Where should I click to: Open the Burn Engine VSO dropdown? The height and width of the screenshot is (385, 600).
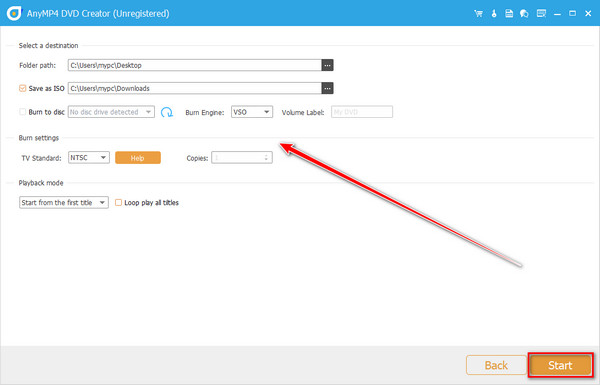click(252, 112)
